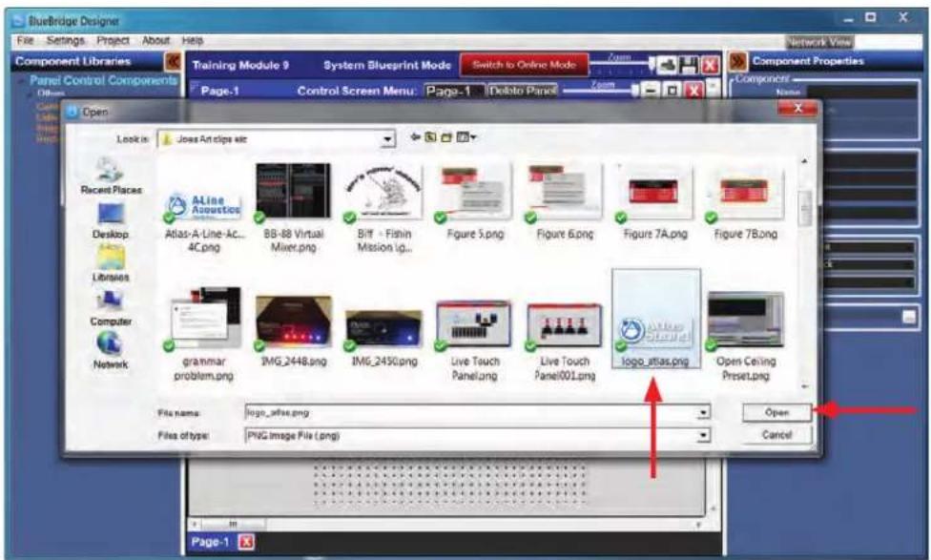Select the Live Touch Panel.png file
The height and width of the screenshot is (560, 931).
[474, 341]
